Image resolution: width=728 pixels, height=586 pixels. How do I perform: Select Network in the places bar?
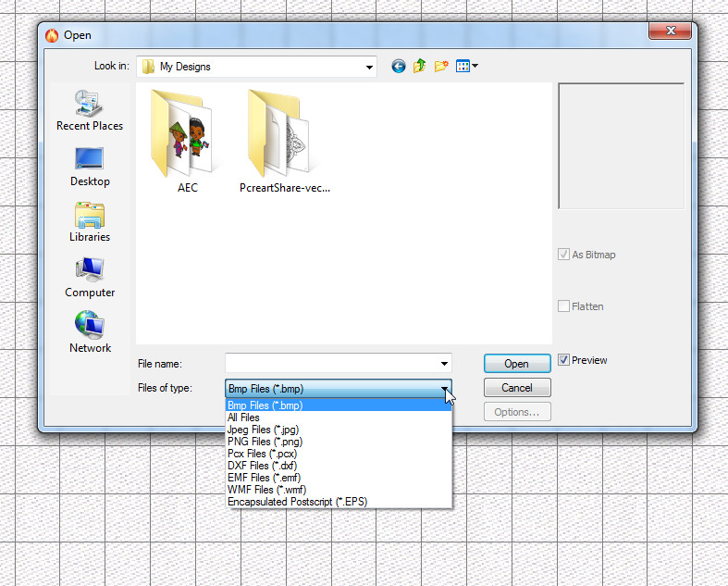click(x=90, y=332)
